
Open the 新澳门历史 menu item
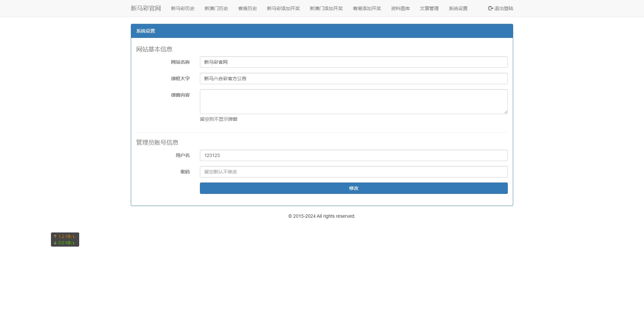pyautogui.click(x=216, y=8)
